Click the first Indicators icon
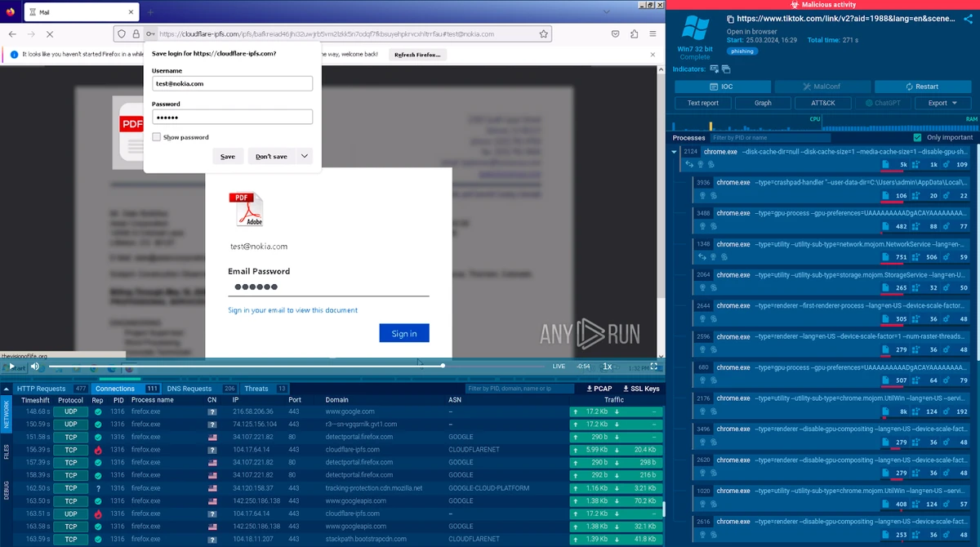Image resolution: width=980 pixels, height=547 pixels. [715, 69]
